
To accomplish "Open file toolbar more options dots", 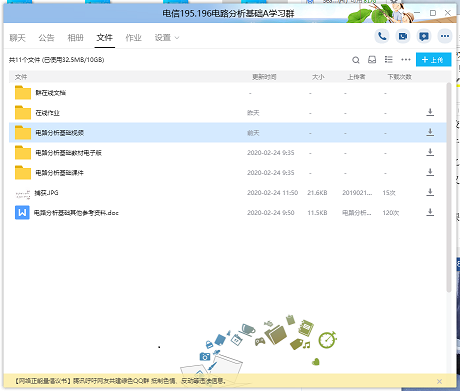I will pos(406,60).
